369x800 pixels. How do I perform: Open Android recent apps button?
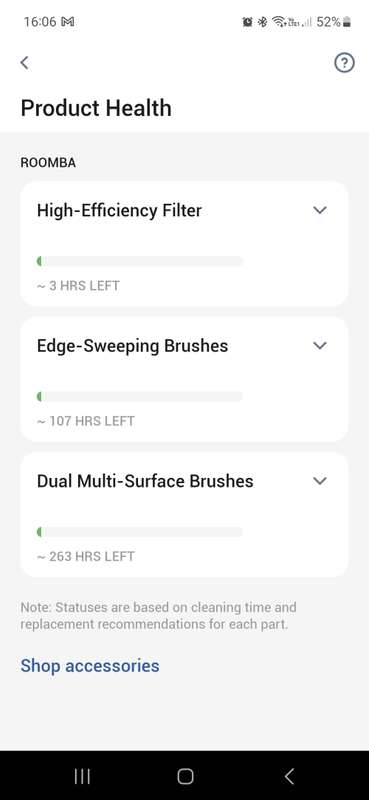click(x=82, y=776)
